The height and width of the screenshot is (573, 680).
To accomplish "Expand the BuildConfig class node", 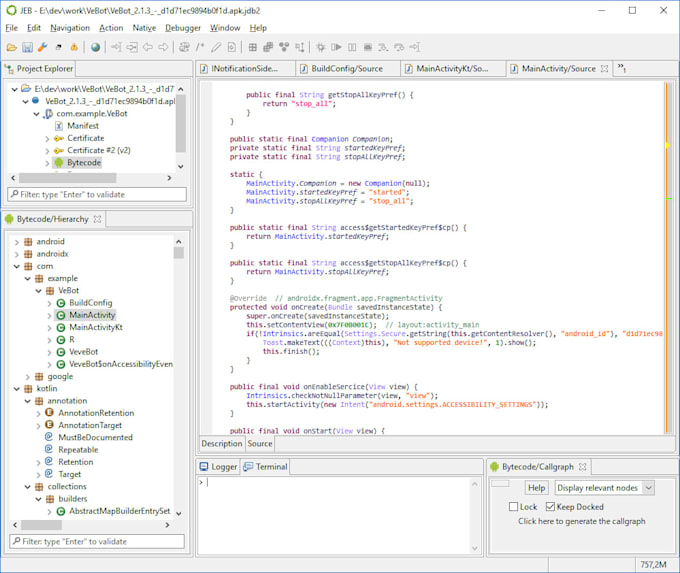I will (x=49, y=303).
